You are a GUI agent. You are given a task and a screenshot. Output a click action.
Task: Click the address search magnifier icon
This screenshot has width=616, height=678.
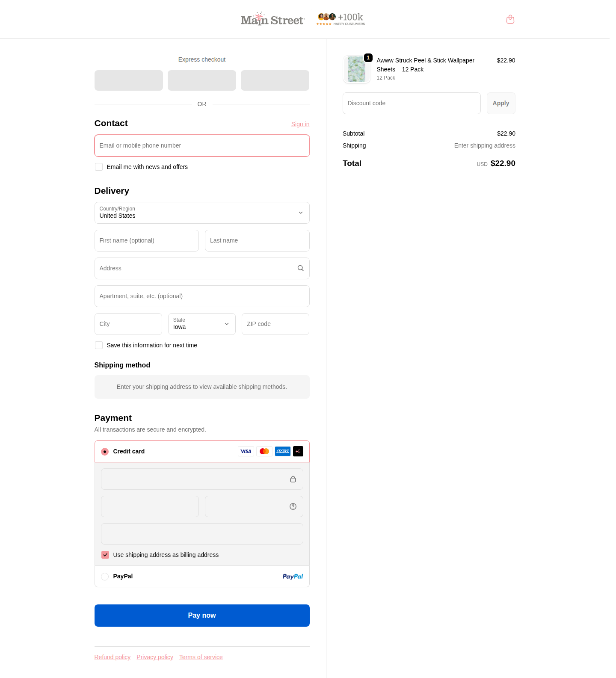301,268
